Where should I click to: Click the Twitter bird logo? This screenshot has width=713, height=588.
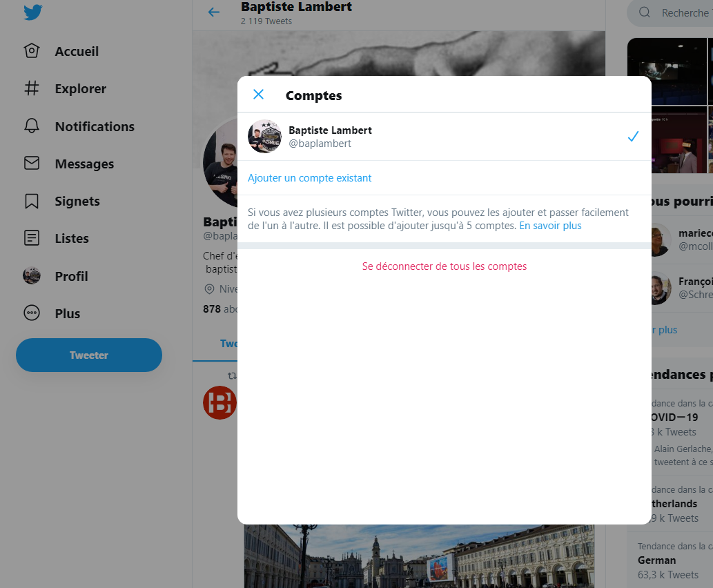click(32, 12)
